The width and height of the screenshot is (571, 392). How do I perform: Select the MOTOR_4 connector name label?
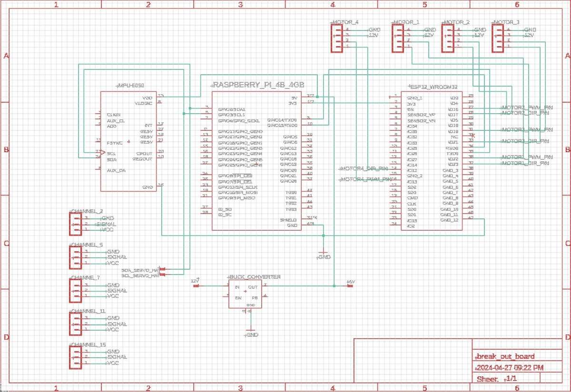345,22
